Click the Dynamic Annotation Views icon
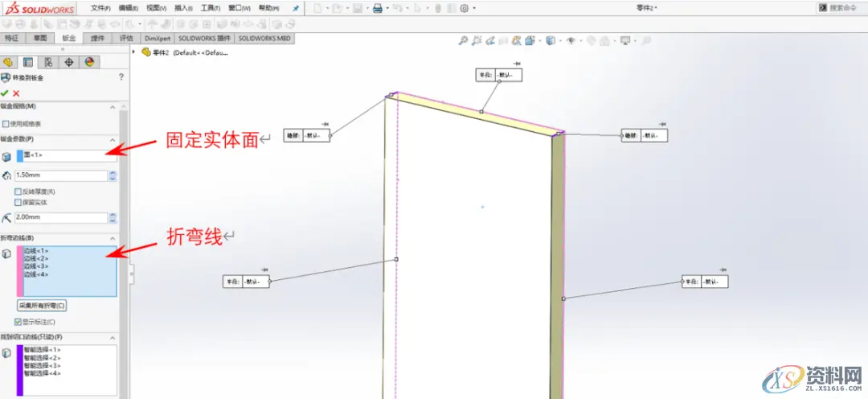Image resolution: width=868 pixels, height=399 pixels. (x=517, y=40)
